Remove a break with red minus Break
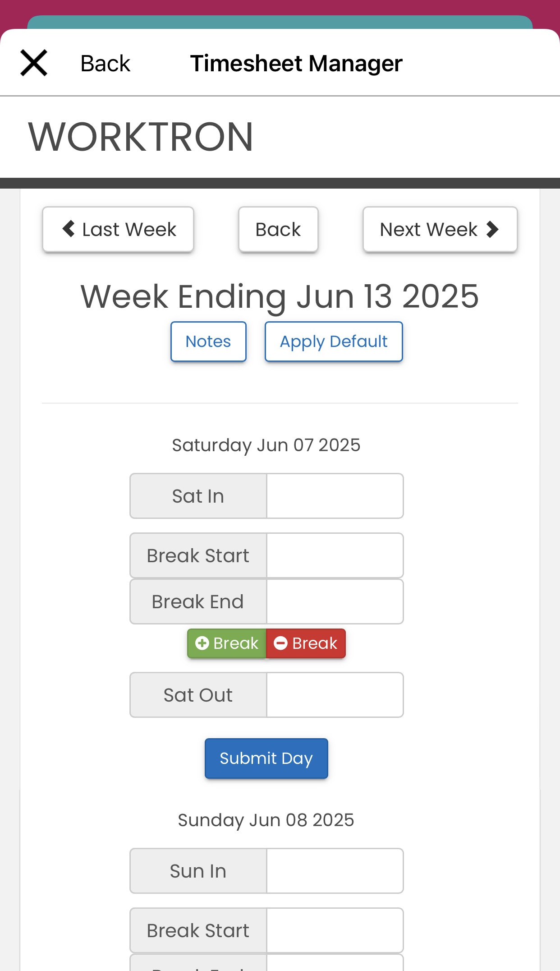560x971 pixels. (x=306, y=643)
